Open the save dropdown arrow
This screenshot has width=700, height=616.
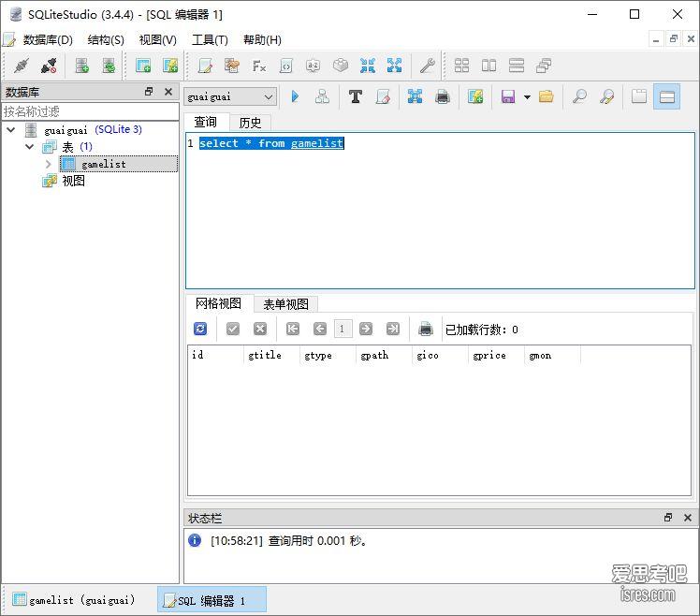coord(527,97)
